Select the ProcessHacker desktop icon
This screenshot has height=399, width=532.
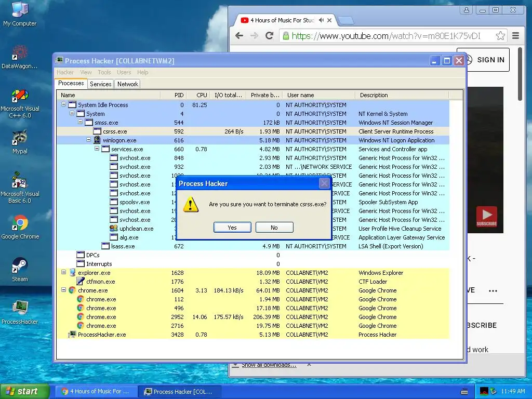pos(20,312)
